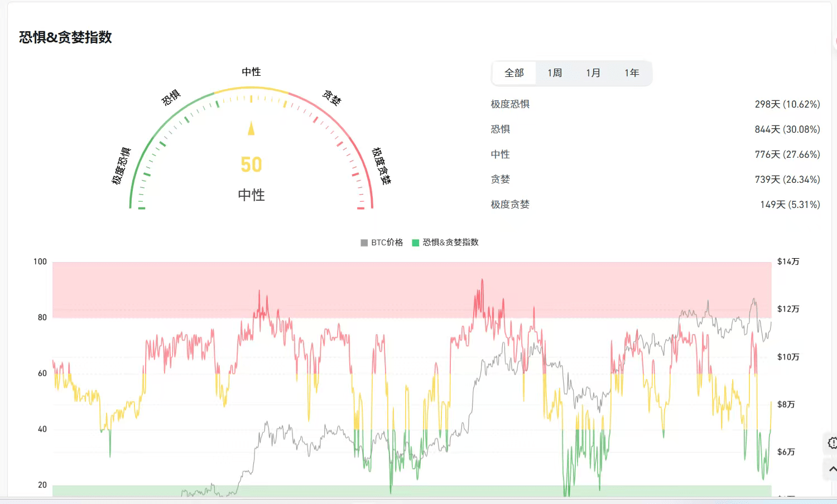Screen dimensions: 837x504
Task: Click the $14万 price axis label
Action: pos(788,261)
